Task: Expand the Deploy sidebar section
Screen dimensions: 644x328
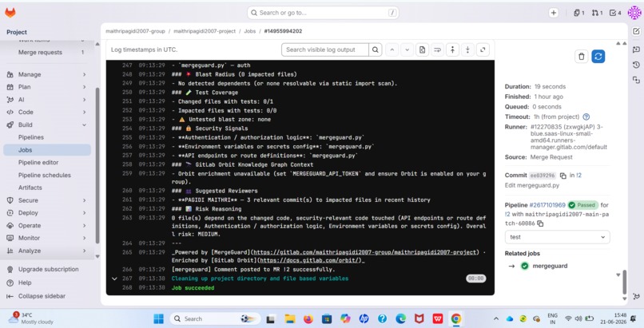Action: pos(46,213)
